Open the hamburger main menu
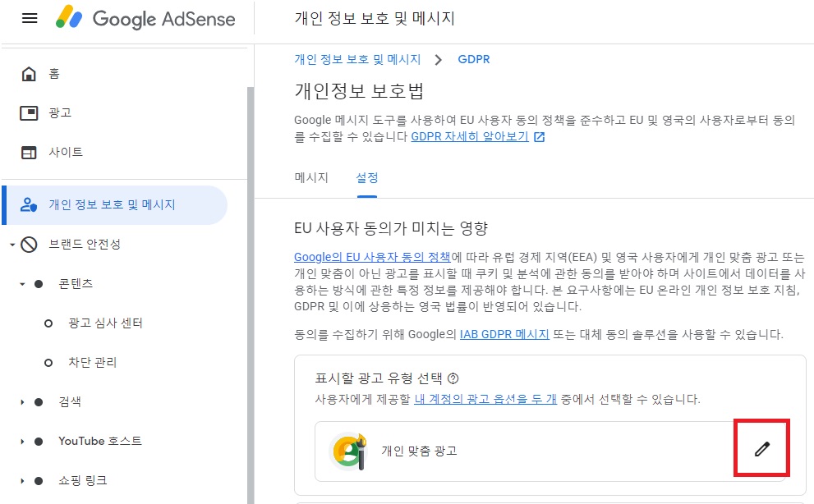The image size is (814, 504). pyautogui.click(x=30, y=19)
